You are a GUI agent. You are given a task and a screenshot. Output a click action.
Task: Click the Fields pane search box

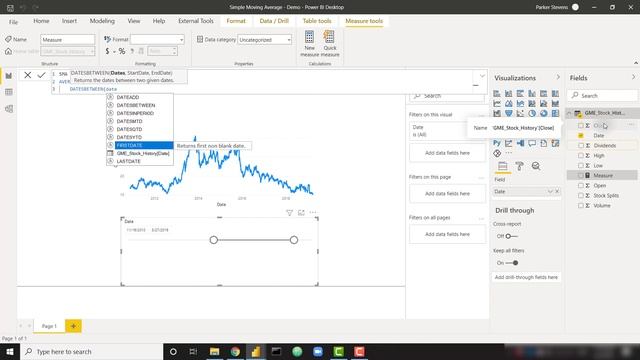(x=602, y=96)
